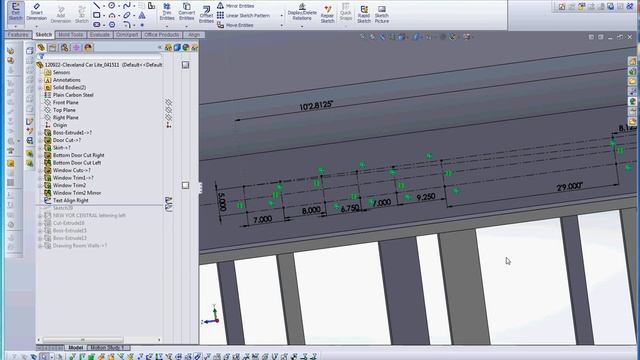The height and width of the screenshot is (360, 640).
Task: Click the Rapid Sketch tool
Action: 364,13
